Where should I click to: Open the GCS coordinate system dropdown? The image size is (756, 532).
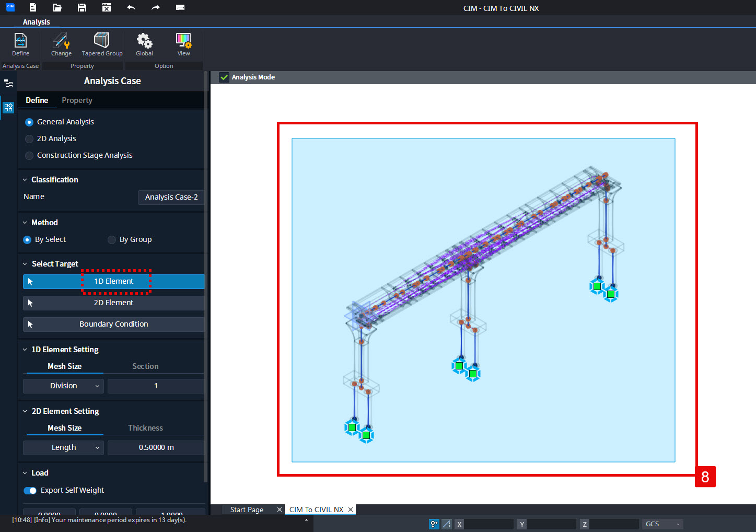pos(661,524)
